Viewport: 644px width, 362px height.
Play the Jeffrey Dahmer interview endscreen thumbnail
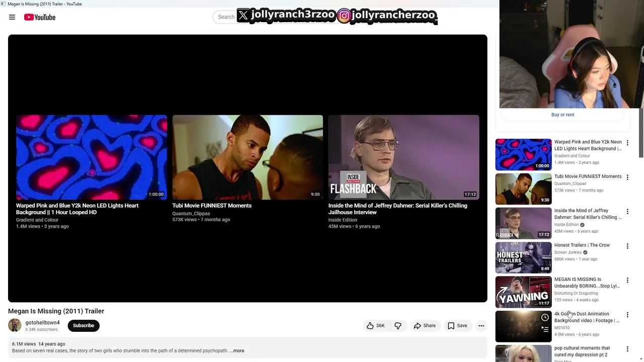click(x=404, y=157)
